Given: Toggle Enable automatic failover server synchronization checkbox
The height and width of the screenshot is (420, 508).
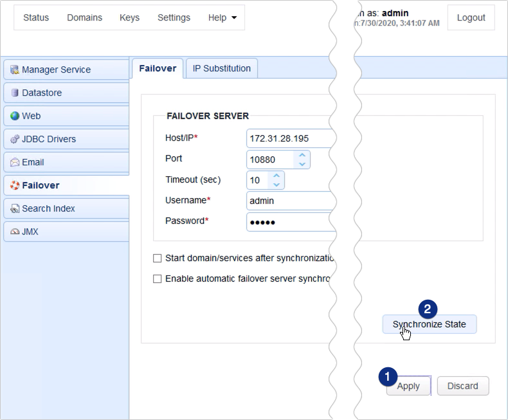Looking at the screenshot, I should pyautogui.click(x=158, y=279).
